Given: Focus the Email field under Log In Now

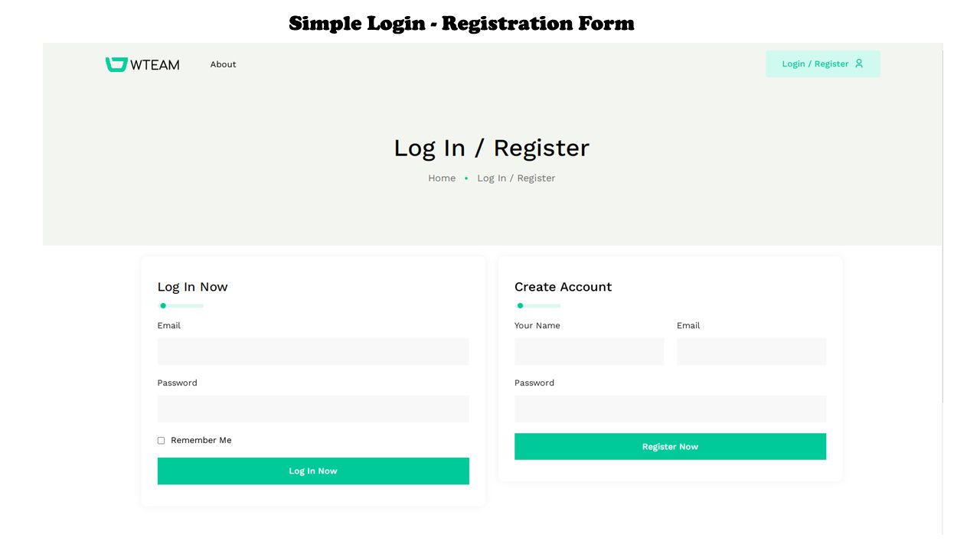Looking at the screenshot, I should click(313, 351).
